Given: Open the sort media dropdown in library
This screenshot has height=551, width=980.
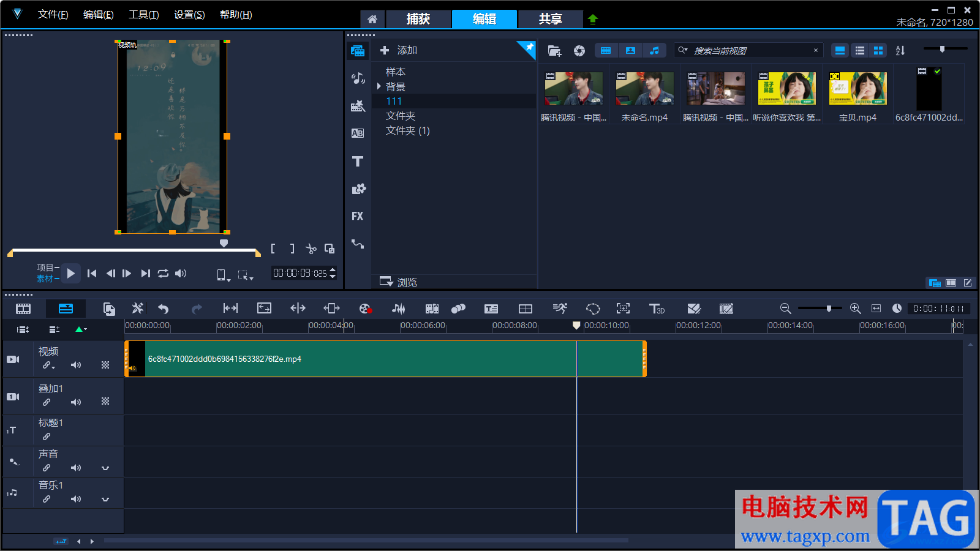Looking at the screenshot, I should point(900,50).
